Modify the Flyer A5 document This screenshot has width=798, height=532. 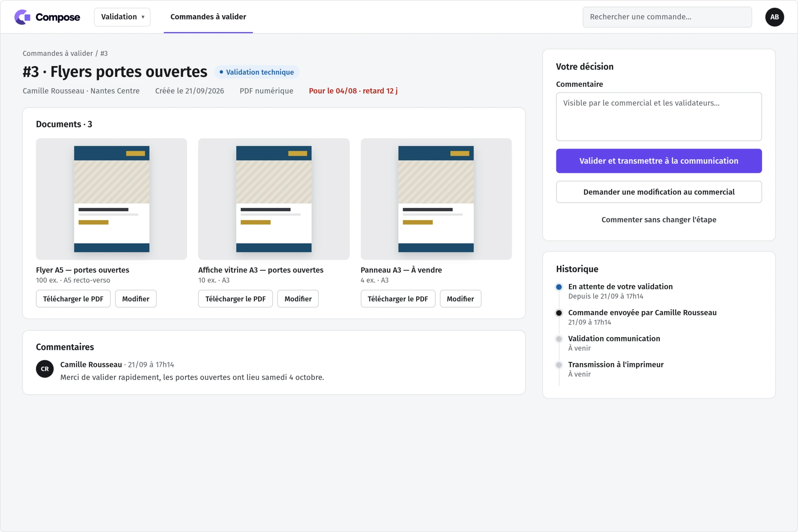click(x=136, y=299)
